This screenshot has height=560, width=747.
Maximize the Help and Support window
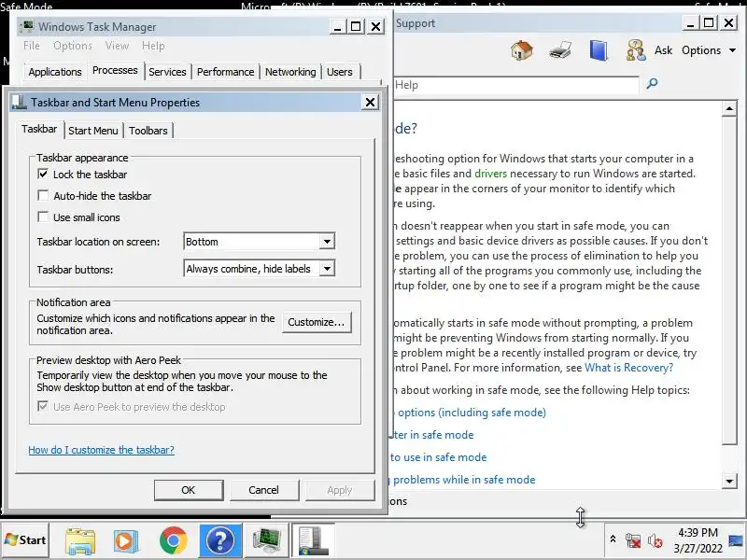coord(709,22)
